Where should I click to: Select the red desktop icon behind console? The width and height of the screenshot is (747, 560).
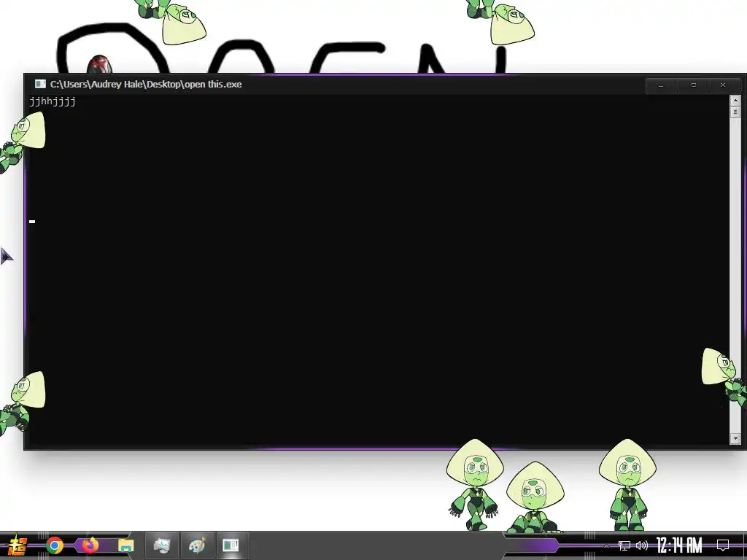coord(99,64)
